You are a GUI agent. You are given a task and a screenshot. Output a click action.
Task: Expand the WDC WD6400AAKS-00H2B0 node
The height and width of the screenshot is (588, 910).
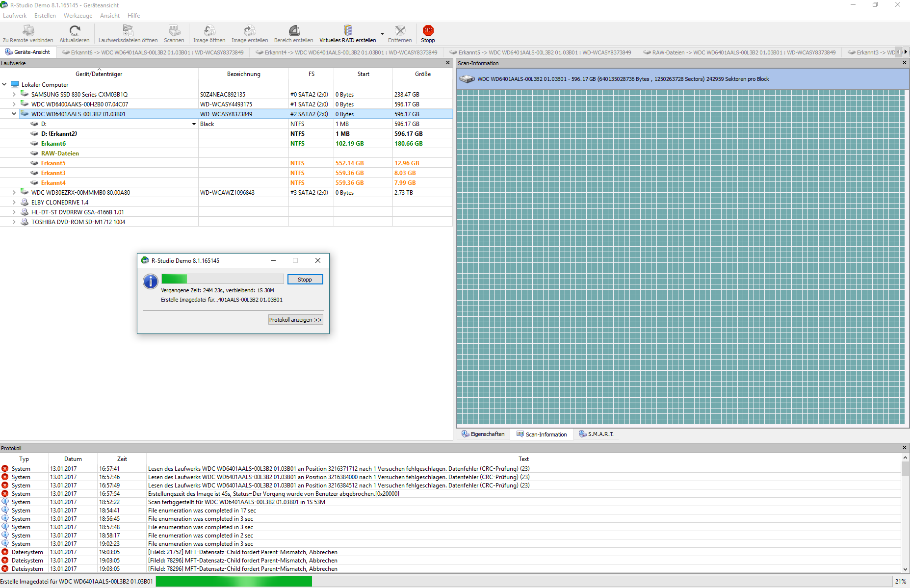14,104
